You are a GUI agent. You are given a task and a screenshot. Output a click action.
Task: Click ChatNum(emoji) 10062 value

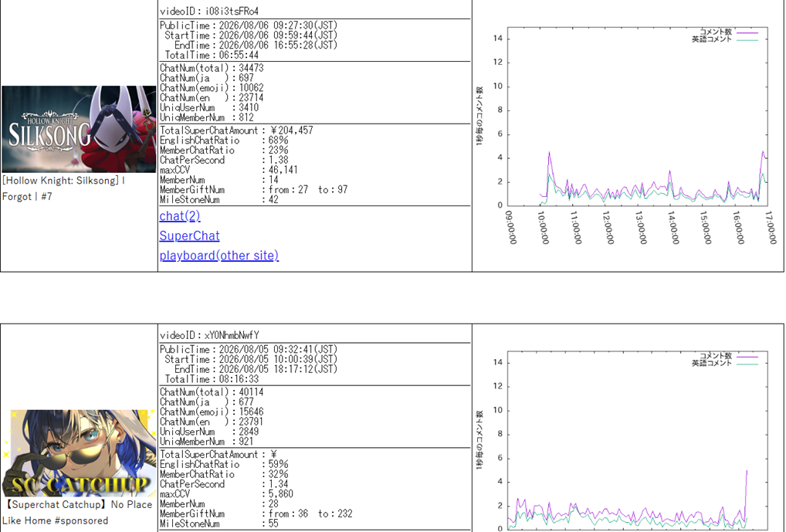coord(251,88)
